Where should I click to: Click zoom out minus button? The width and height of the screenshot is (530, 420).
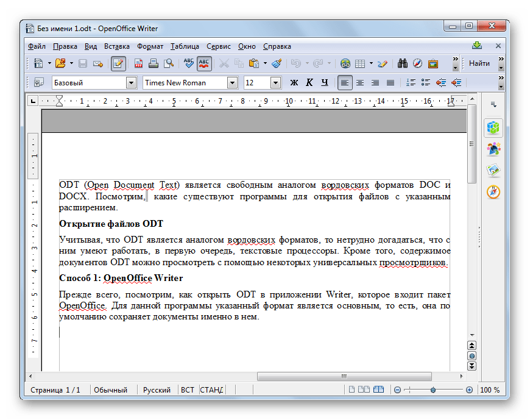tap(397, 390)
